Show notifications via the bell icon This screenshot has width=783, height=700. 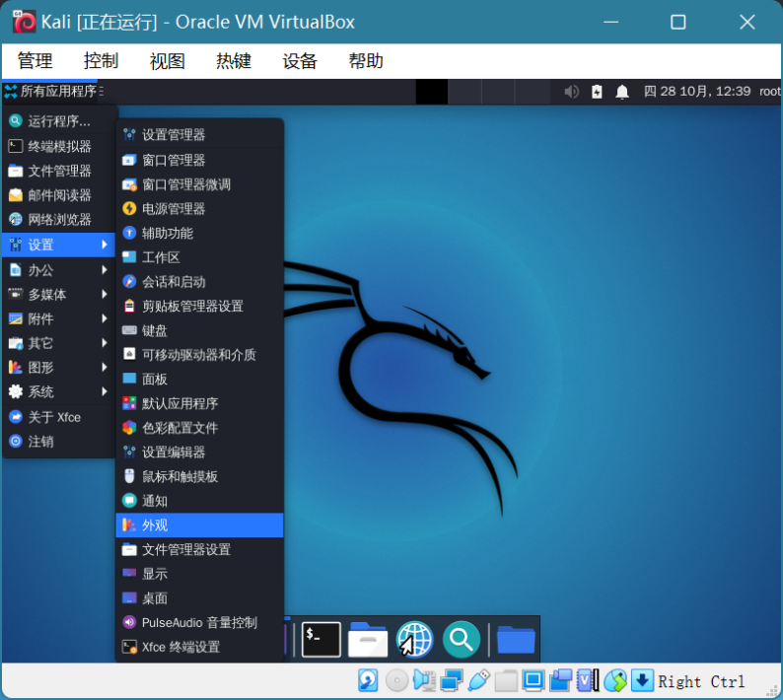point(622,92)
